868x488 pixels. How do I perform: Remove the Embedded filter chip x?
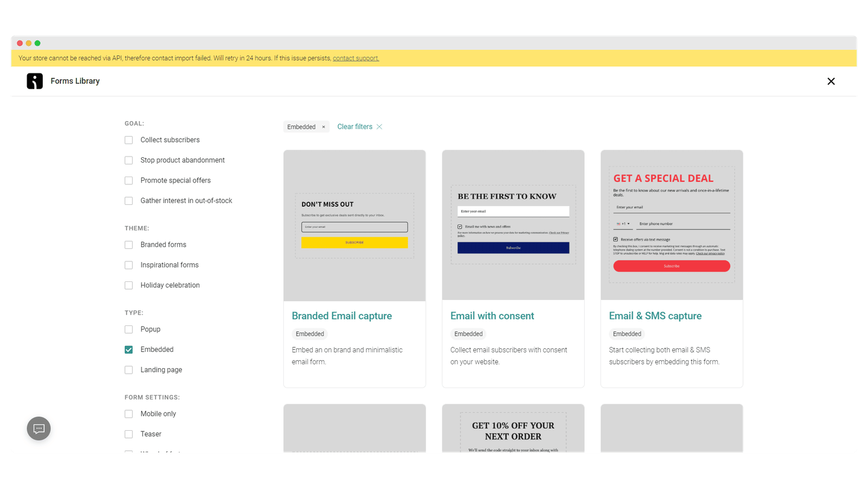coord(323,127)
